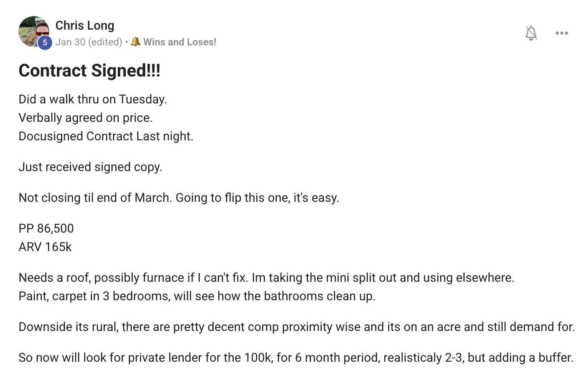Click the level 5 badge
This screenshot has width=588, height=379.
[45, 43]
